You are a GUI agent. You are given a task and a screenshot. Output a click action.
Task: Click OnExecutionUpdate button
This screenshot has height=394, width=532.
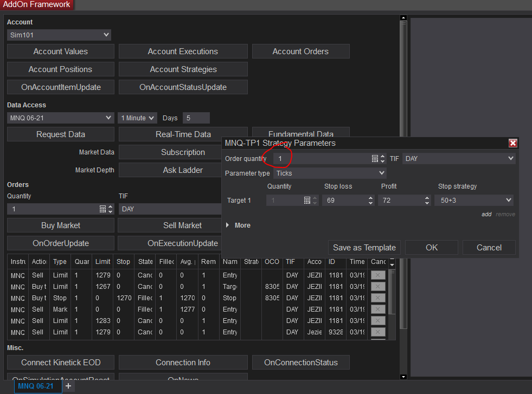(170, 243)
